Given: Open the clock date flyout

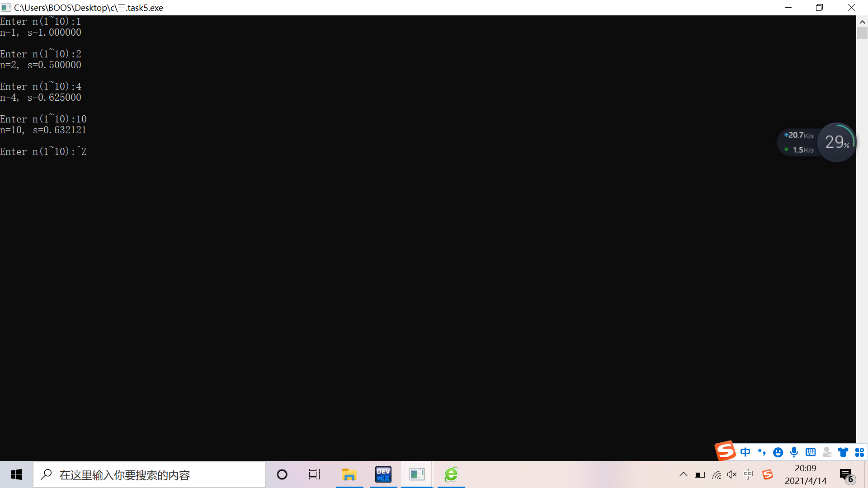Looking at the screenshot, I should tap(806, 474).
